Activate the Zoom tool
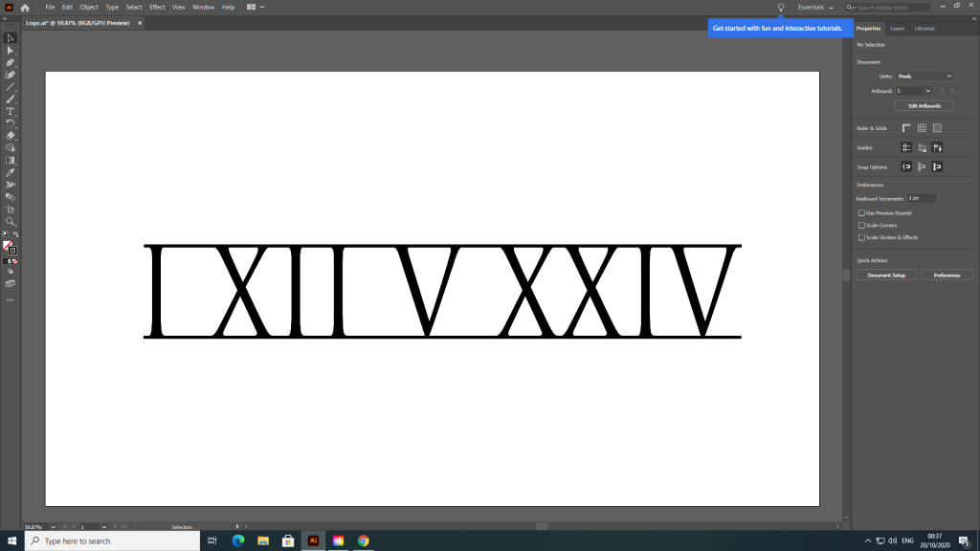 tap(11, 221)
